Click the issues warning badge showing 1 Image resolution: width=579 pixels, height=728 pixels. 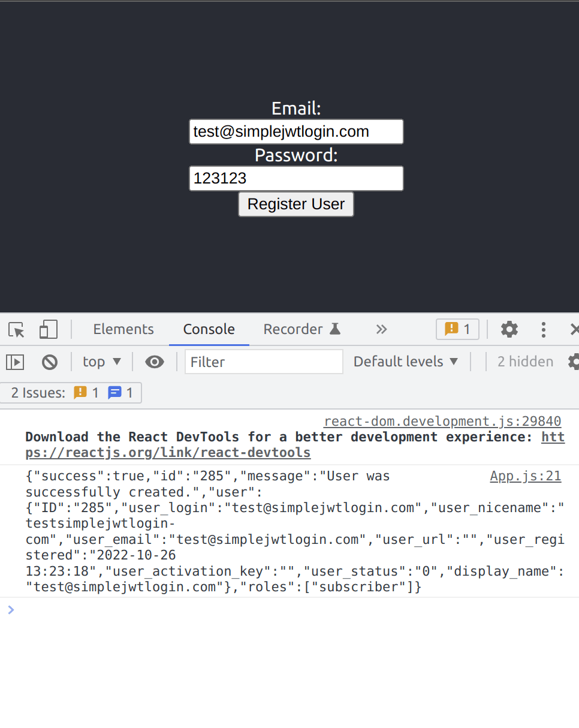click(x=457, y=329)
